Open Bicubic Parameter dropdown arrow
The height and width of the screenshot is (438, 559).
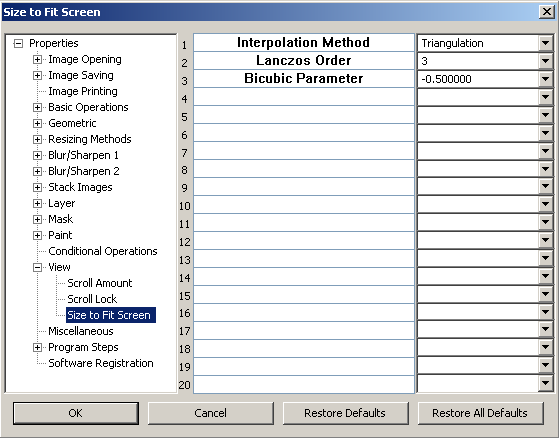[545, 79]
